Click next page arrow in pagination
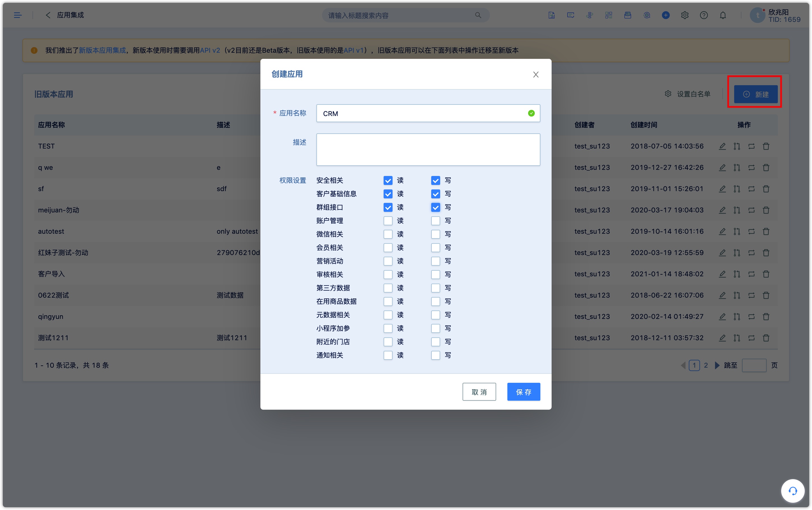This screenshot has width=812, height=510. [x=717, y=365]
